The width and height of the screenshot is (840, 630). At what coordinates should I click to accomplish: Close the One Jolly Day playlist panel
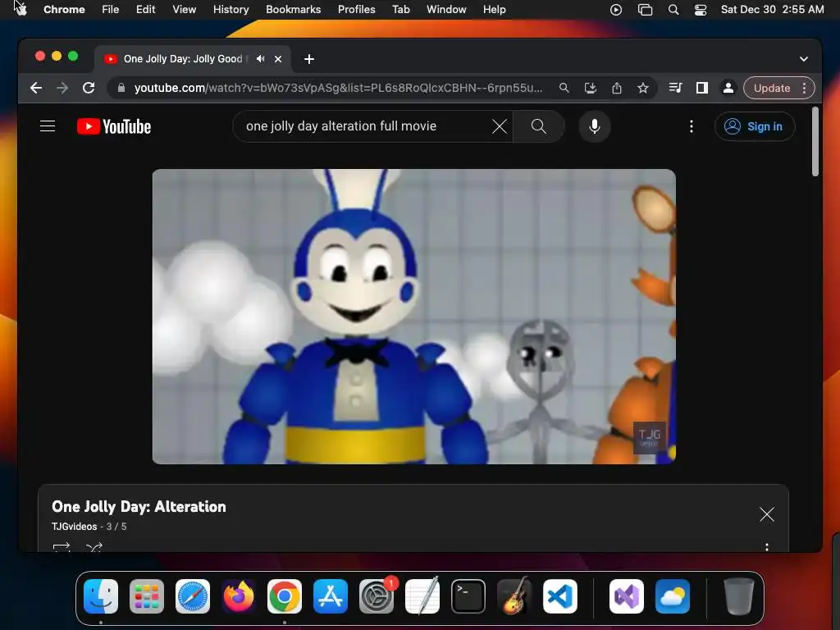pos(767,514)
